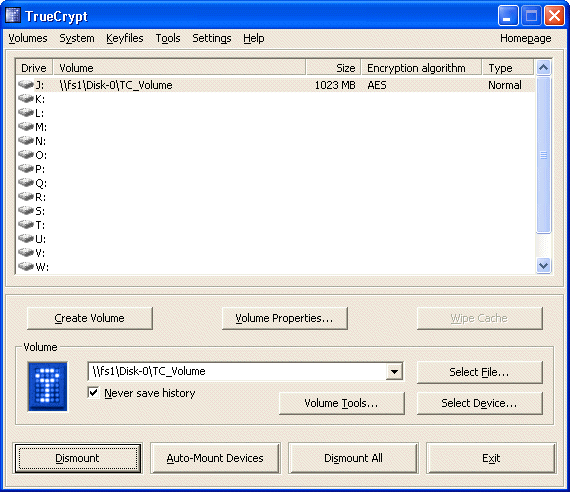Image resolution: width=570 pixels, height=492 pixels.
Task: Click scroll up arrow of drive list
Action: click(x=543, y=68)
